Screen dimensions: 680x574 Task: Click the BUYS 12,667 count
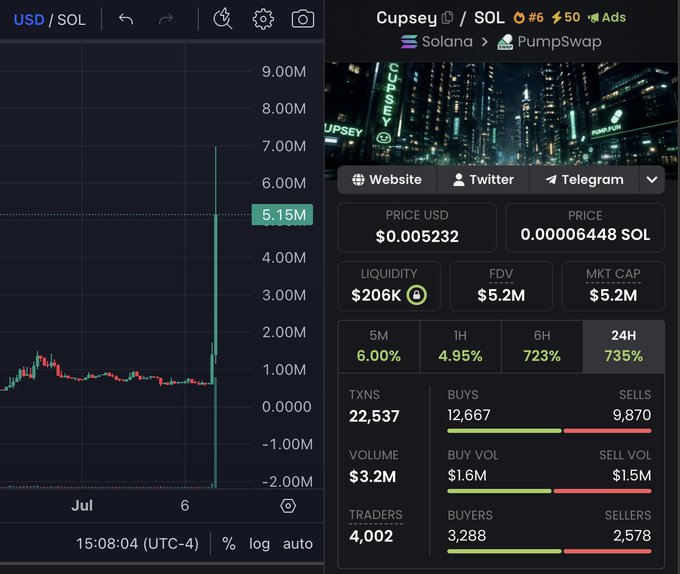[469, 415]
